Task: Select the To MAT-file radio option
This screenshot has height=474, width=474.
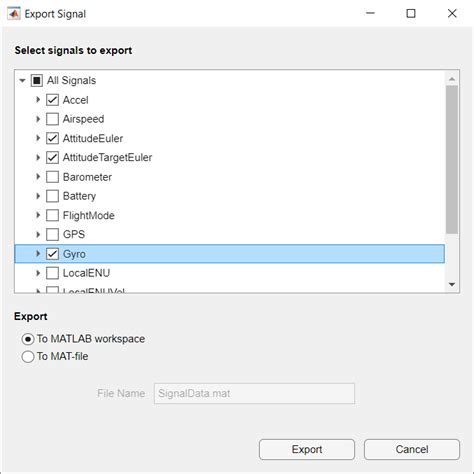Action: [x=28, y=356]
